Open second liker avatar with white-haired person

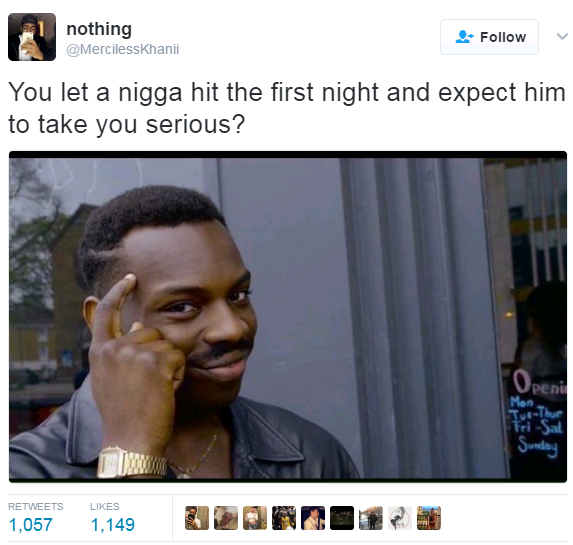click(x=226, y=518)
